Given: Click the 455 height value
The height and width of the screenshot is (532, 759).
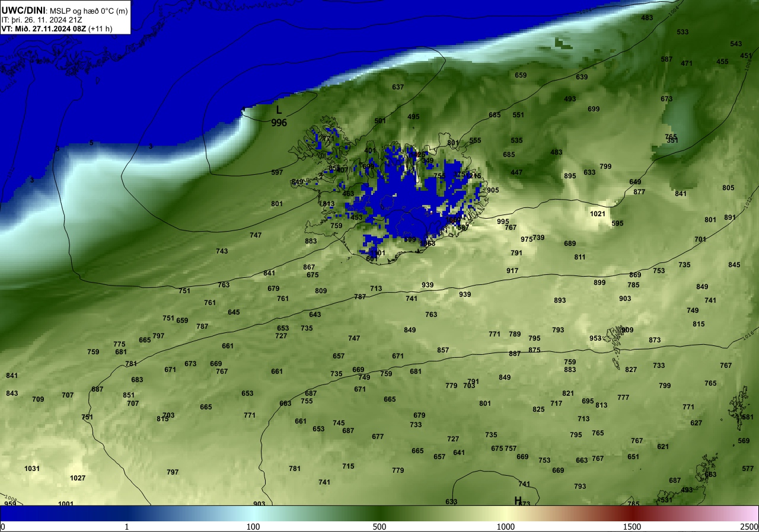Looking at the screenshot, I should point(722,62).
